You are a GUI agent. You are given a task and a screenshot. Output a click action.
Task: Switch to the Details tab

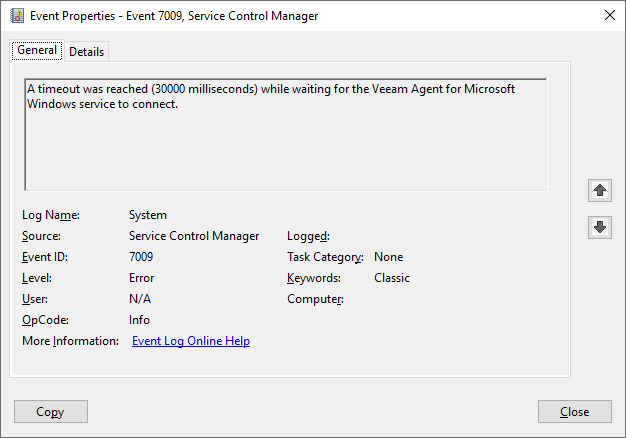tap(86, 52)
